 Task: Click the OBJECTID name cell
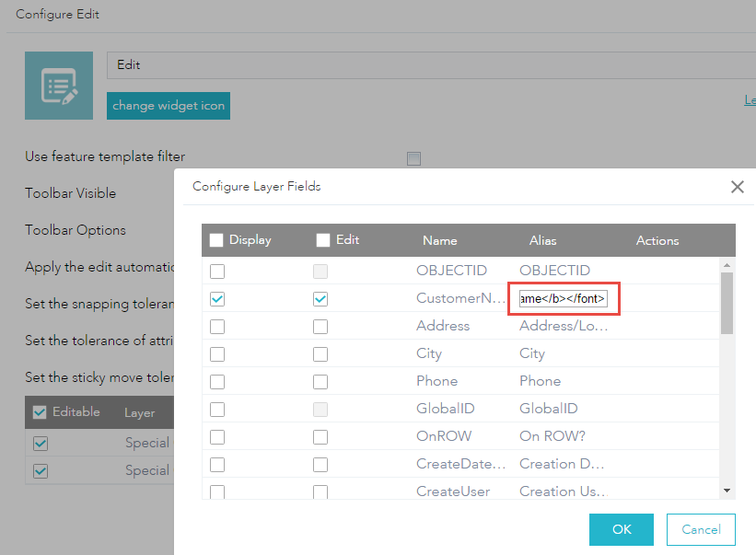coord(452,271)
